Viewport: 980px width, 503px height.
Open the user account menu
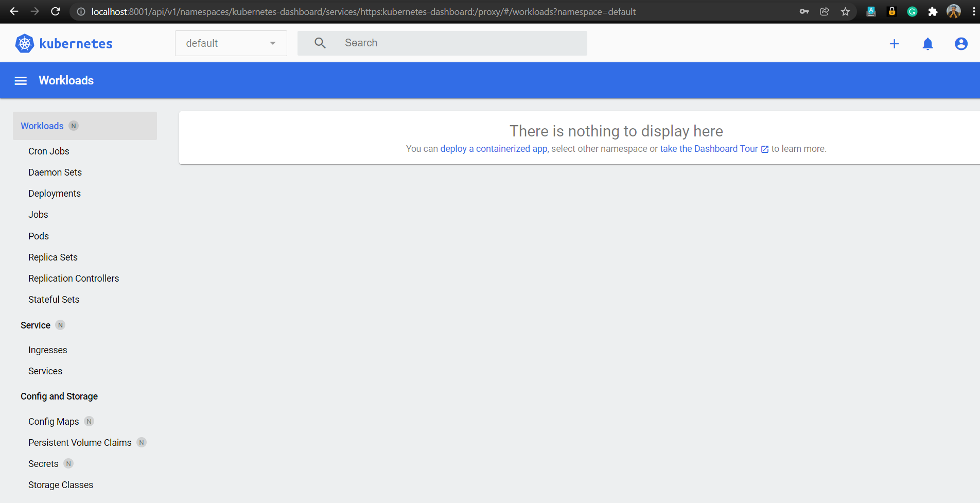click(x=961, y=44)
